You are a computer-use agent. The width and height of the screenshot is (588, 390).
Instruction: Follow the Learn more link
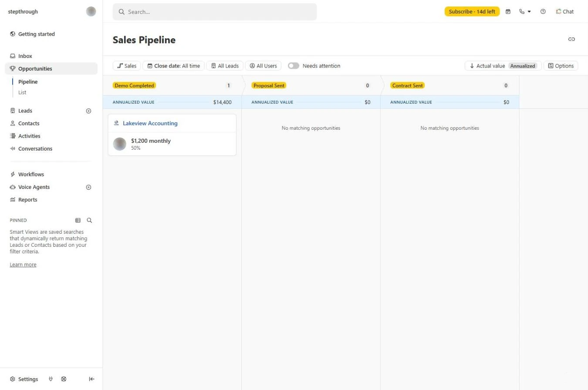23,265
